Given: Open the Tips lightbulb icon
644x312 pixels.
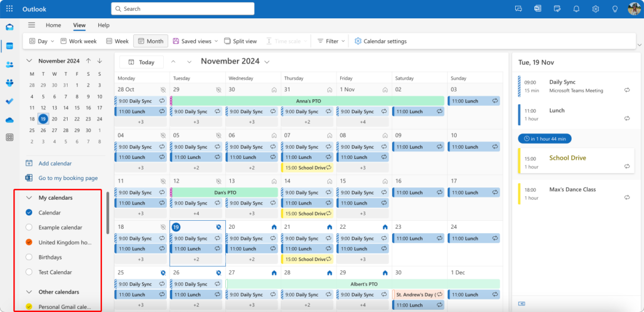Looking at the screenshot, I should click(615, 8).
